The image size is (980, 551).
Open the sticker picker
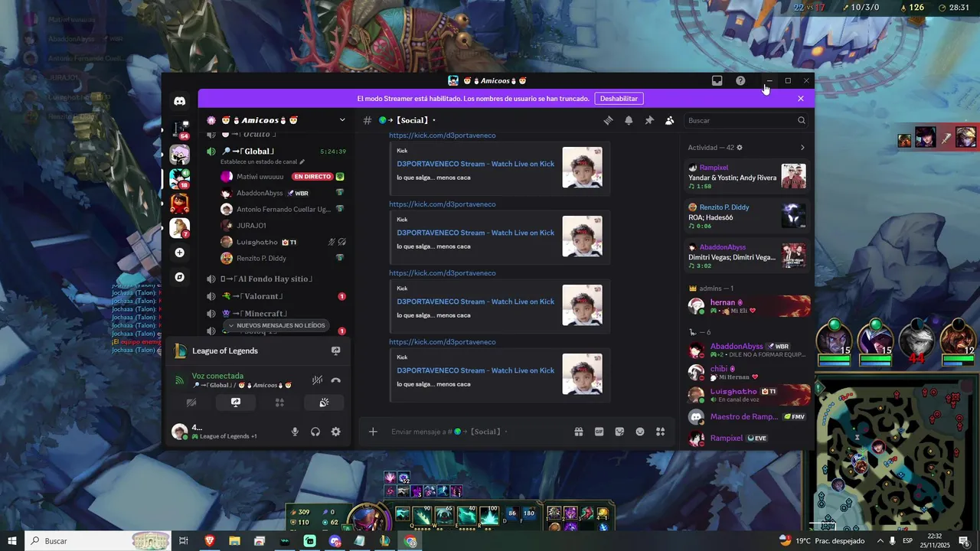click(619, 432)
